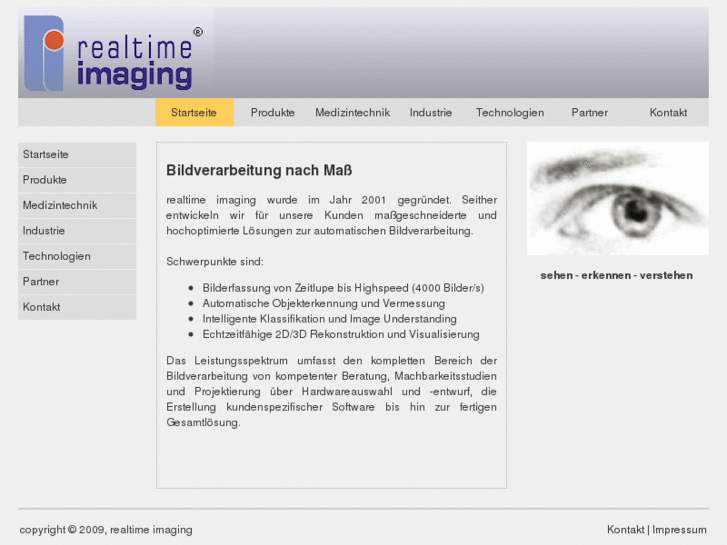Open Produkte in the top navigation bar
The height and width of the screenshot is (545, 727).
[273, 112]
